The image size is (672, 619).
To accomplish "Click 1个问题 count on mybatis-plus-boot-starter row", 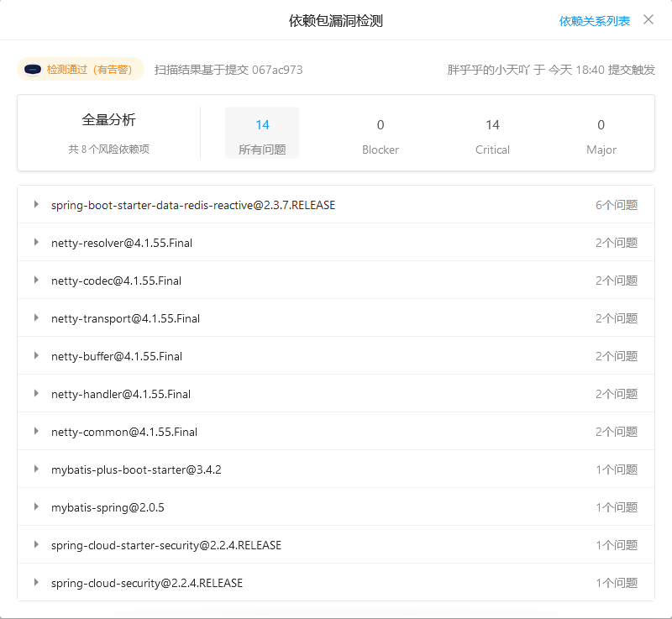I will tap(617, 469).
